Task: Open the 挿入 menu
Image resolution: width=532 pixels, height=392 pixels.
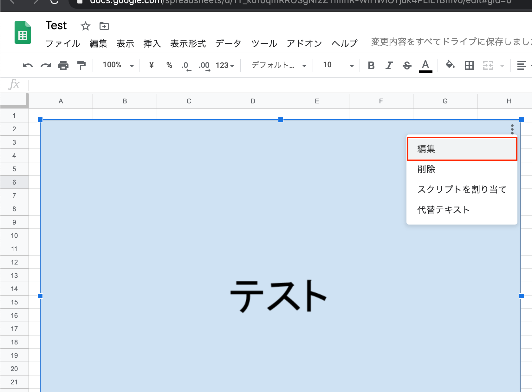Action: pyautogui.click(x=152, y=43)
